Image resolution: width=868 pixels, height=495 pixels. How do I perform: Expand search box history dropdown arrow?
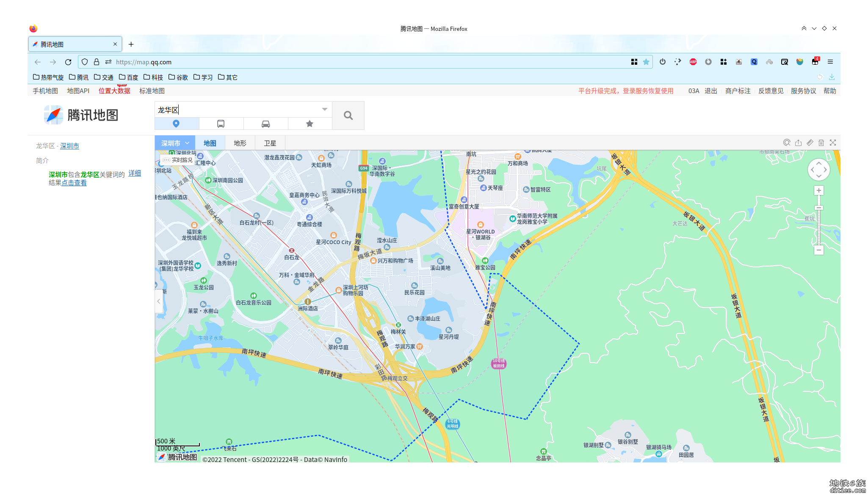pyautogui.click(x=325, y=109)
